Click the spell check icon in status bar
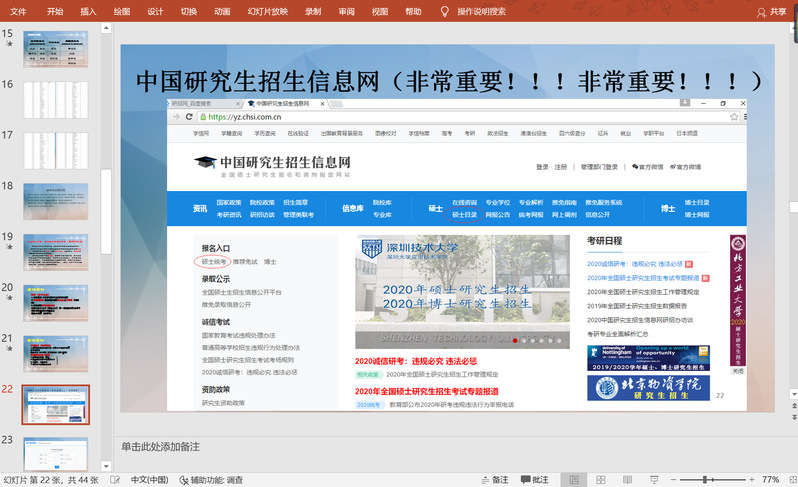This screenshot has width=798, height=487. [x=113, y=480]
